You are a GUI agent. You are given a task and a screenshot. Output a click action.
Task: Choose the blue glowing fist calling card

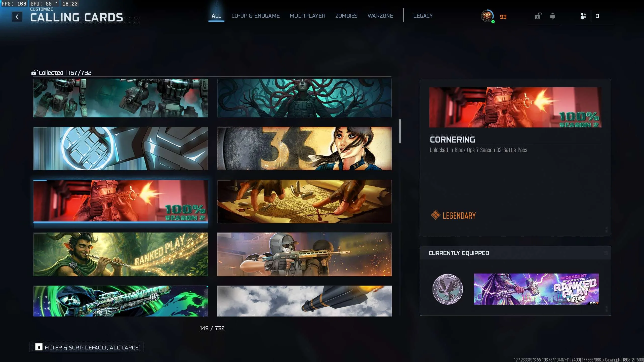(121, 148)
